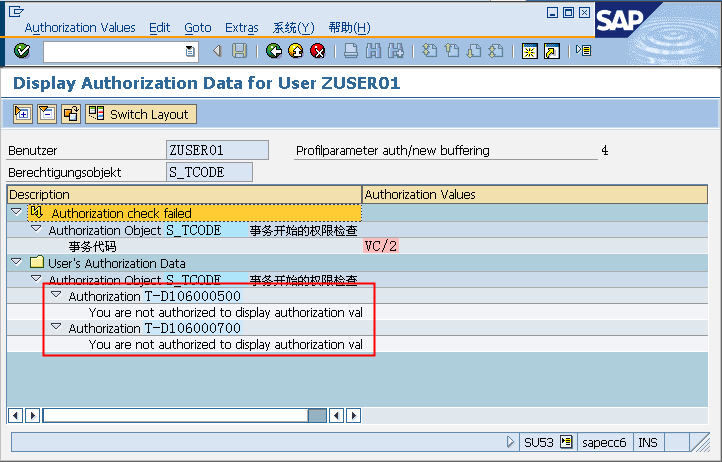The height and width of the screenshot is (462, 722).
Task: Click the Save diskette icon
Action: 239,51
